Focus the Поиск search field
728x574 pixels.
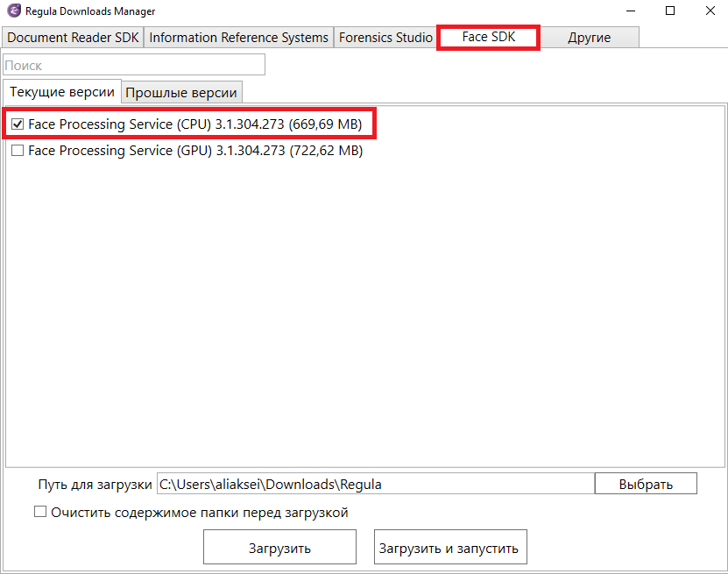134,65
